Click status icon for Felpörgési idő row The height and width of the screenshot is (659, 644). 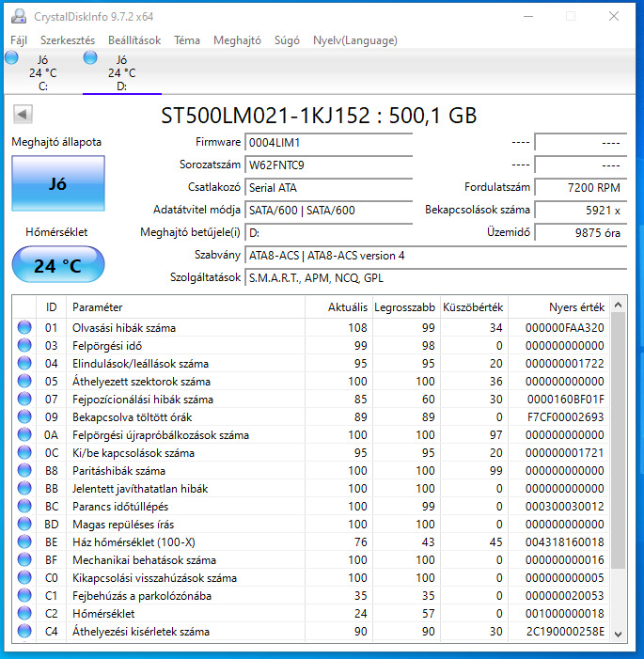click(x=24, y=345)
